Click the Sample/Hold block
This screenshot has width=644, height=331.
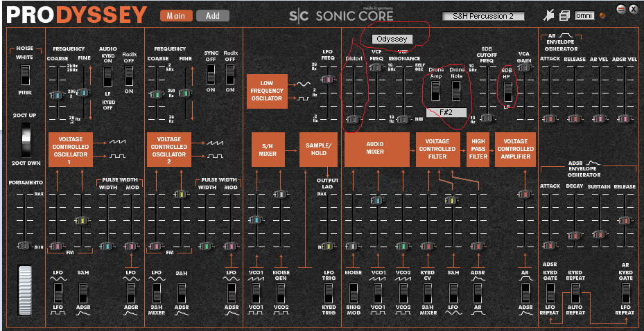pos(316,147)
